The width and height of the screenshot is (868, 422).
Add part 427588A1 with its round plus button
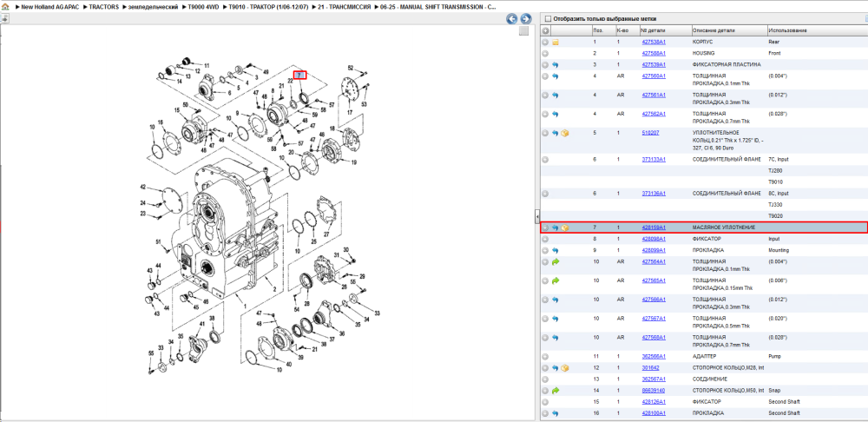pos(545,53)
